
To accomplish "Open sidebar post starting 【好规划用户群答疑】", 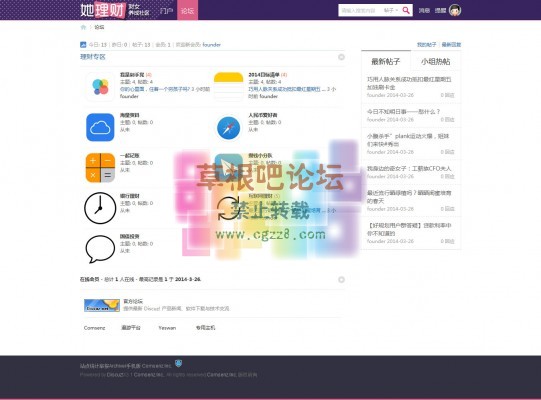I will point(409,229).
